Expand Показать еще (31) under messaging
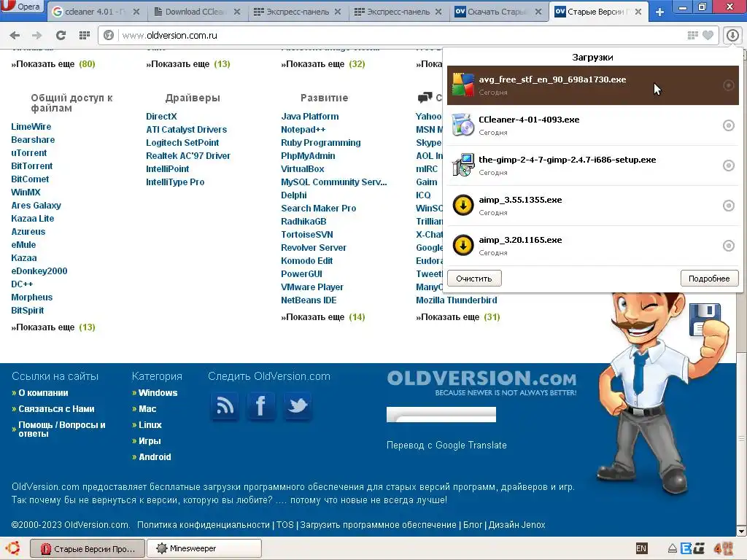The image size is (747, 560). (x=458, y=317)
